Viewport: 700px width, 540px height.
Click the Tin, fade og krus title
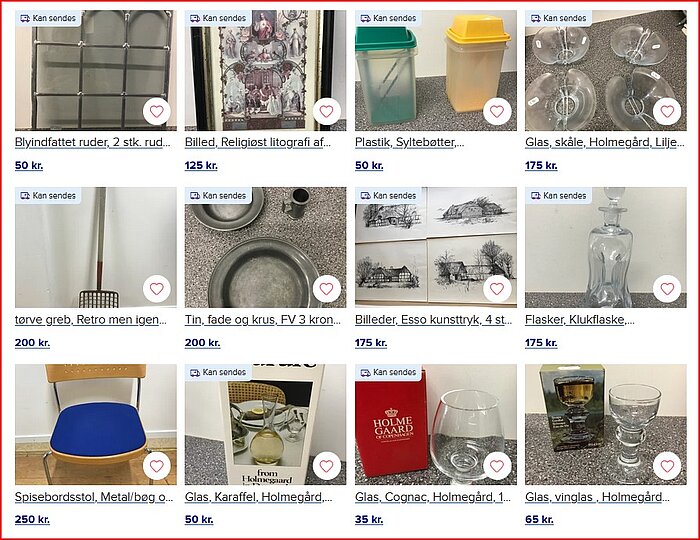[x=263, y=320]
